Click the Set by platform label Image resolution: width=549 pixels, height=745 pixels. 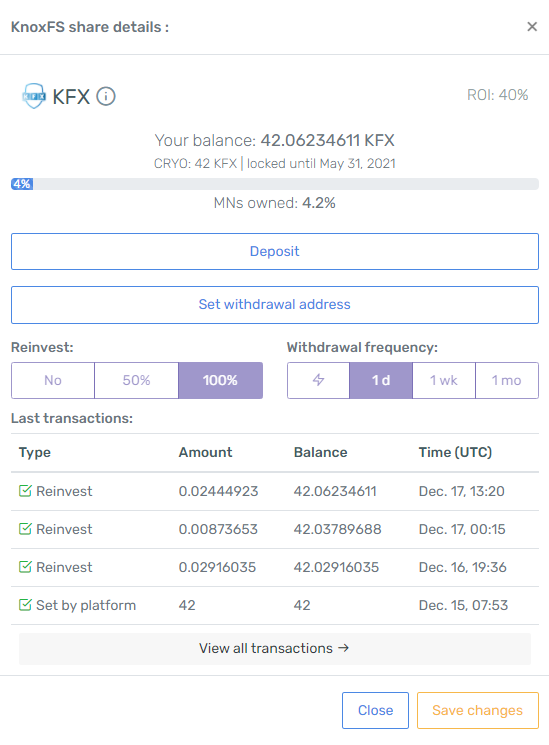tap(86, 606)
